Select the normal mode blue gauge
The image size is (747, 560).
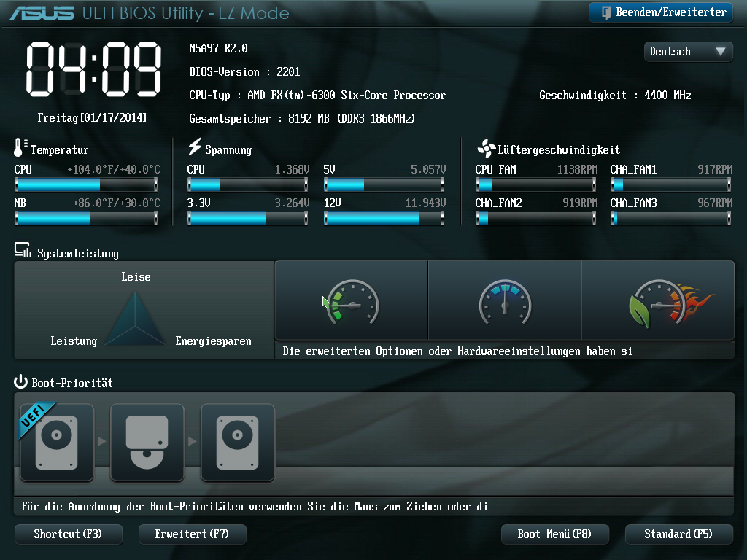(x=505, y=300)
